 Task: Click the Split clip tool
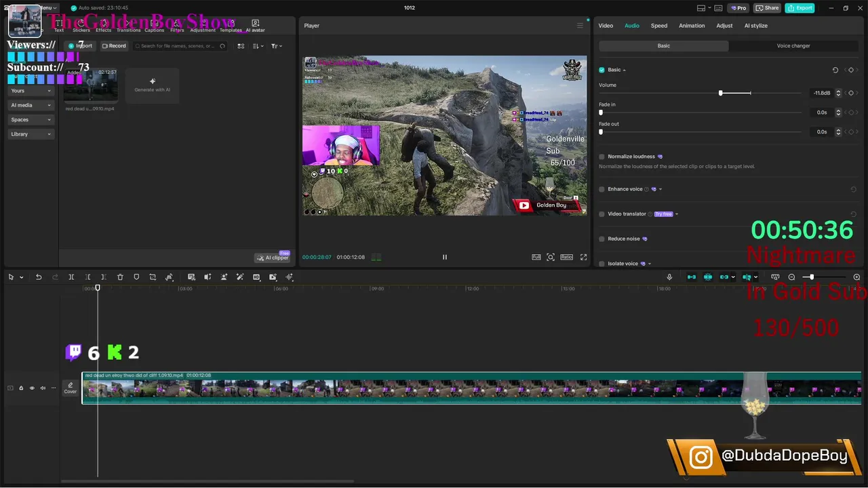pos(71,277)
